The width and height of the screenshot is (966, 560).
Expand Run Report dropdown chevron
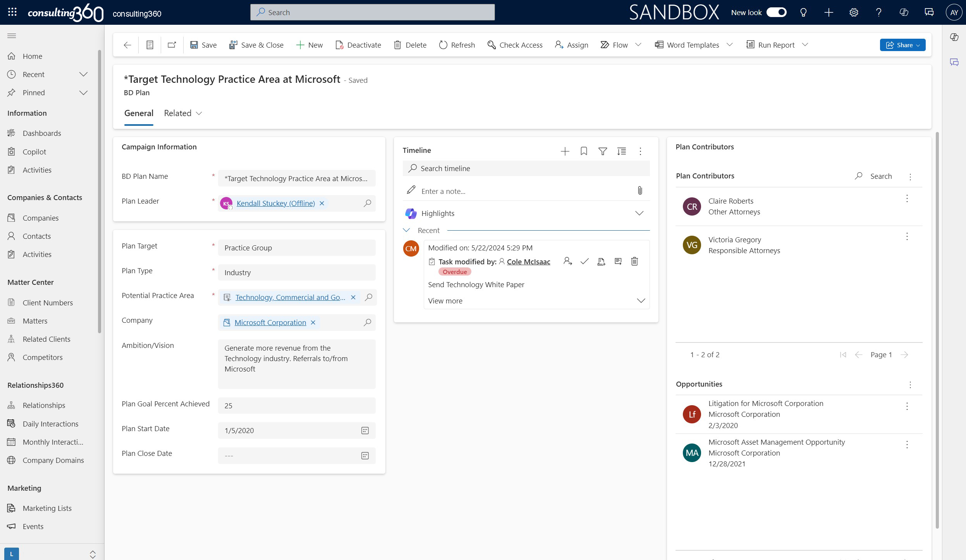[805, 45]
